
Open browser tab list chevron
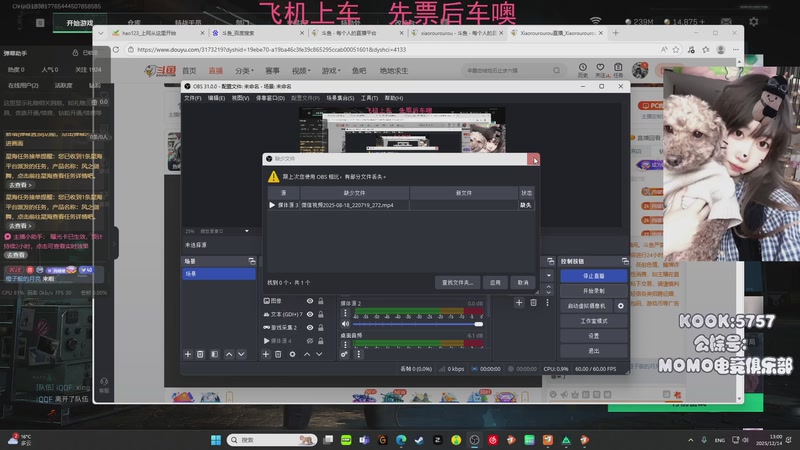(x=101, y=33)
